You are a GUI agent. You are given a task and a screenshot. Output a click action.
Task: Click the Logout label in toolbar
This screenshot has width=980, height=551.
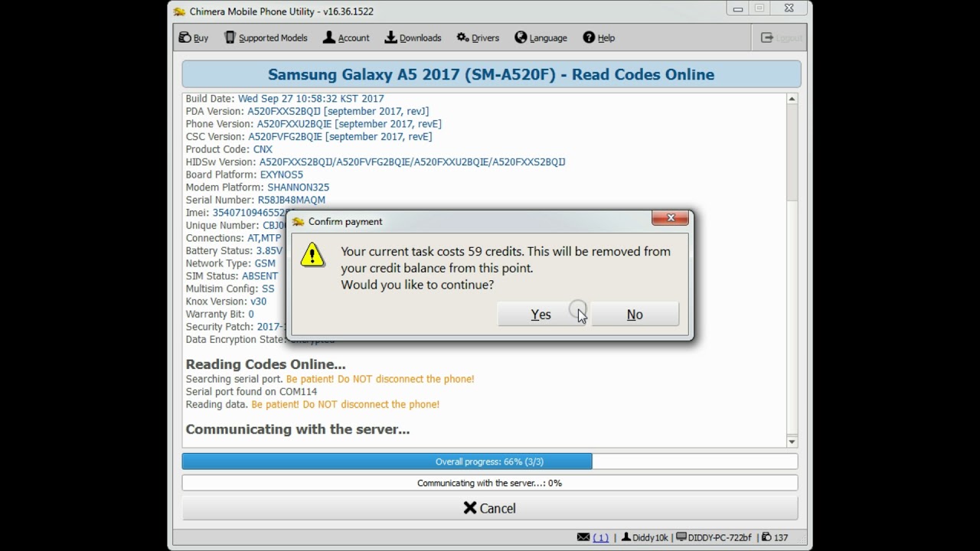coord(789,37)
